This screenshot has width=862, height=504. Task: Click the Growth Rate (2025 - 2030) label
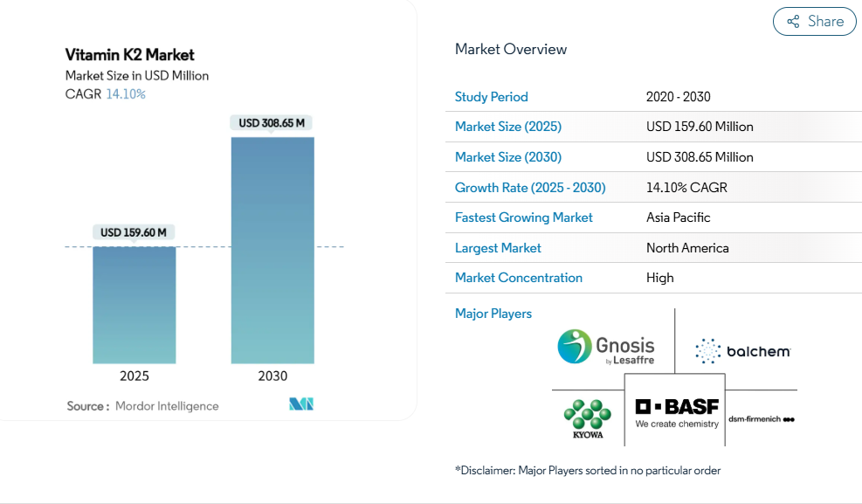pyautogui.click(x=530, y=188)
